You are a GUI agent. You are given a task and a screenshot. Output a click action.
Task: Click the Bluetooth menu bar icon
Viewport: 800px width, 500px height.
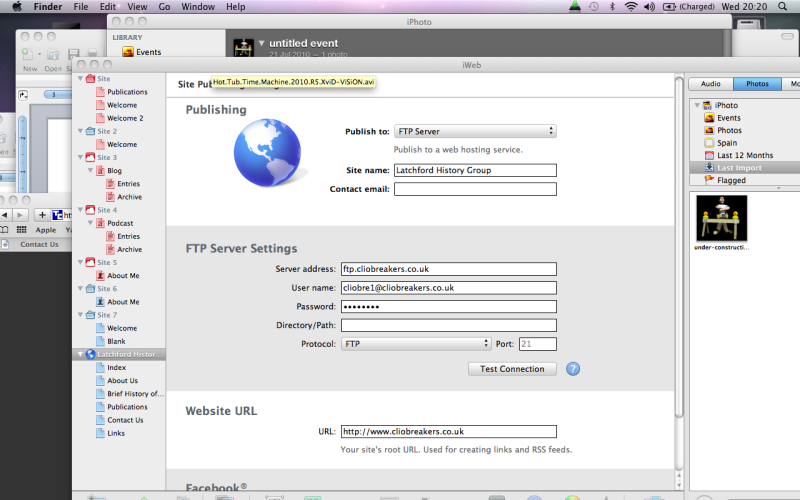[612, 7]
